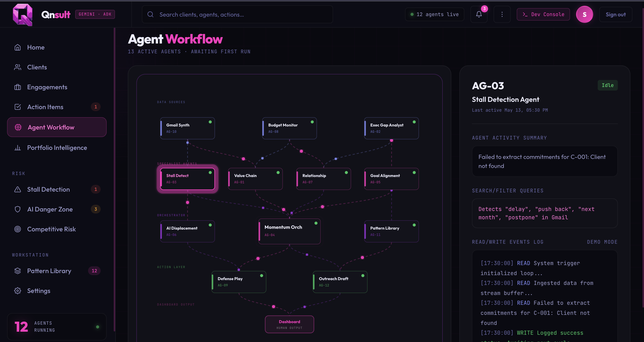Click Sign out

tap(616, 14)
